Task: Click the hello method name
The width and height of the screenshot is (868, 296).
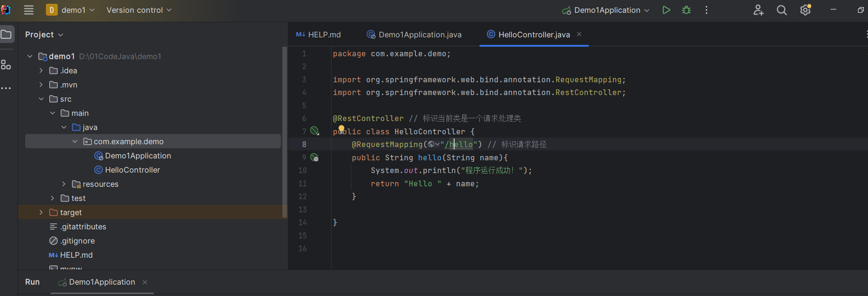Action: tap(430, 157)
